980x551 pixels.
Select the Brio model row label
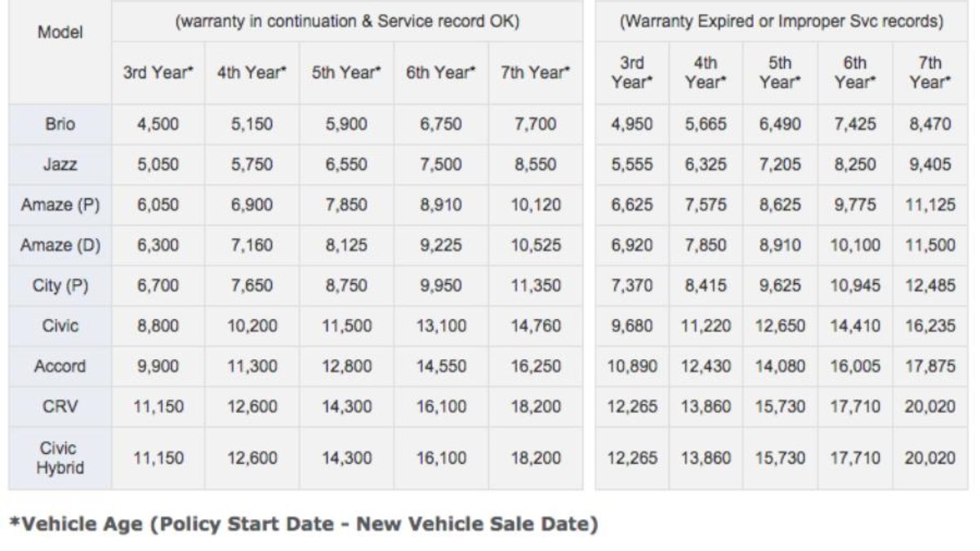[x=60, y=125]
